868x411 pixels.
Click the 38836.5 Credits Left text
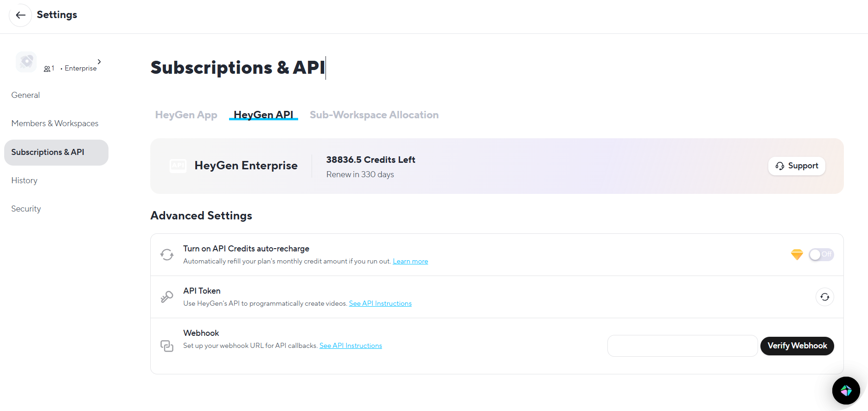370,160
